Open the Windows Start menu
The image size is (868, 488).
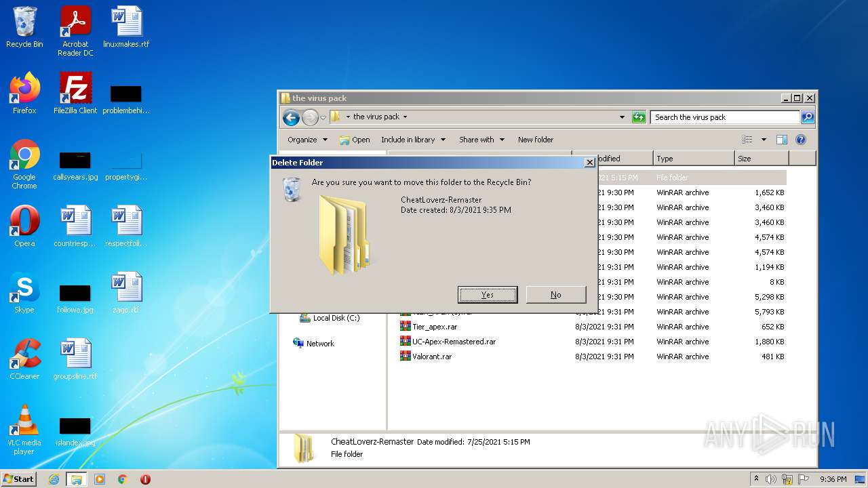pyautogui.click(x=18, y=479)
